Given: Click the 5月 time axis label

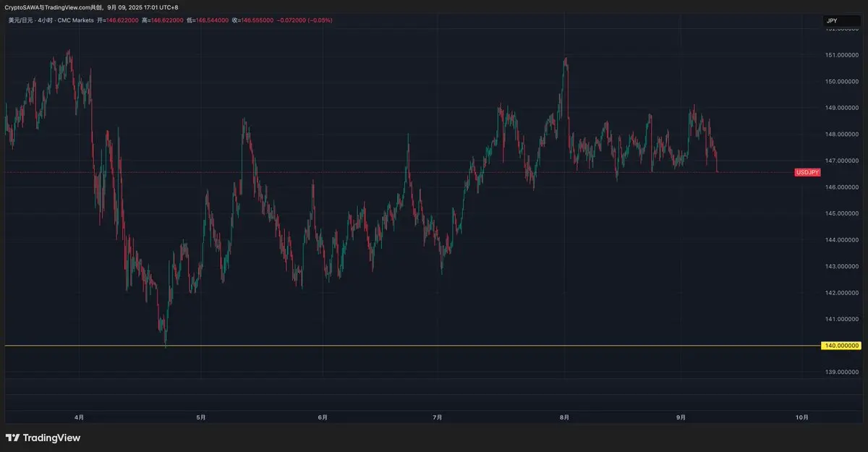Looking at the screenshot, I should [x=201, y=417].
